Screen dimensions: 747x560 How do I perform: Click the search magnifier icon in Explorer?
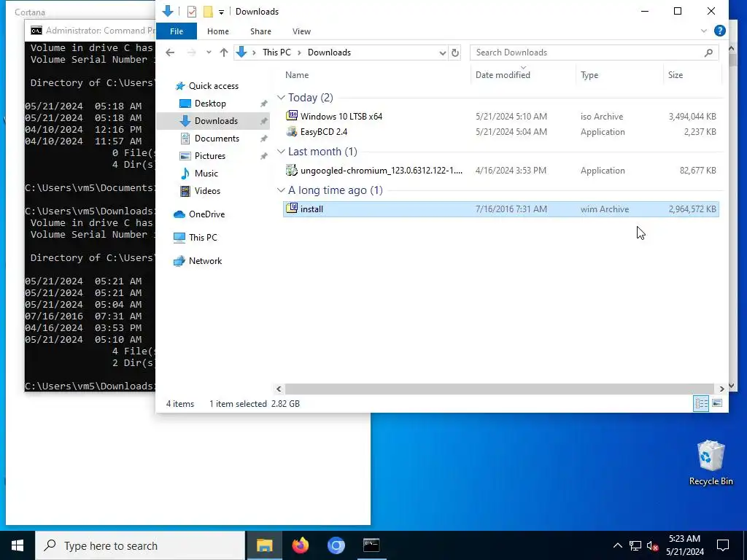(x=708, y=52)
